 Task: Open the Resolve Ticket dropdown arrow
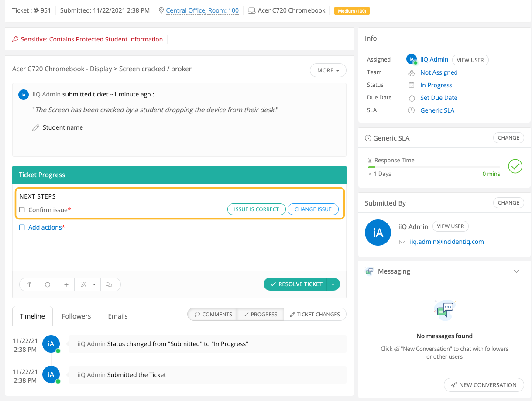coord(333,284)
